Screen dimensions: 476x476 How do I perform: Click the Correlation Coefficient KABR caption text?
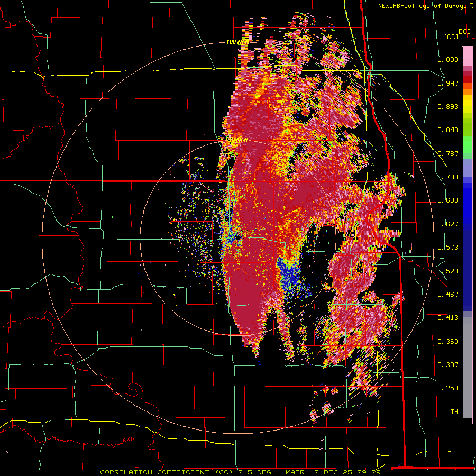click(x=240, y=472)
